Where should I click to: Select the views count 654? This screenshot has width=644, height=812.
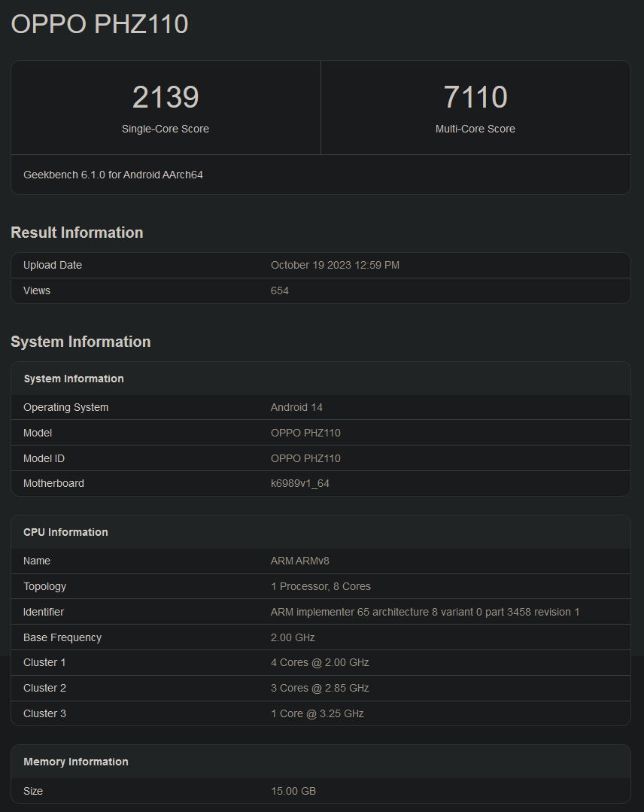click(280, 290)
